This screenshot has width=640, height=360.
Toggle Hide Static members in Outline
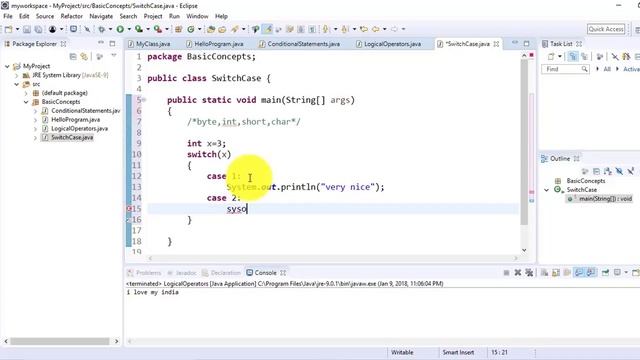click(631, 171)
